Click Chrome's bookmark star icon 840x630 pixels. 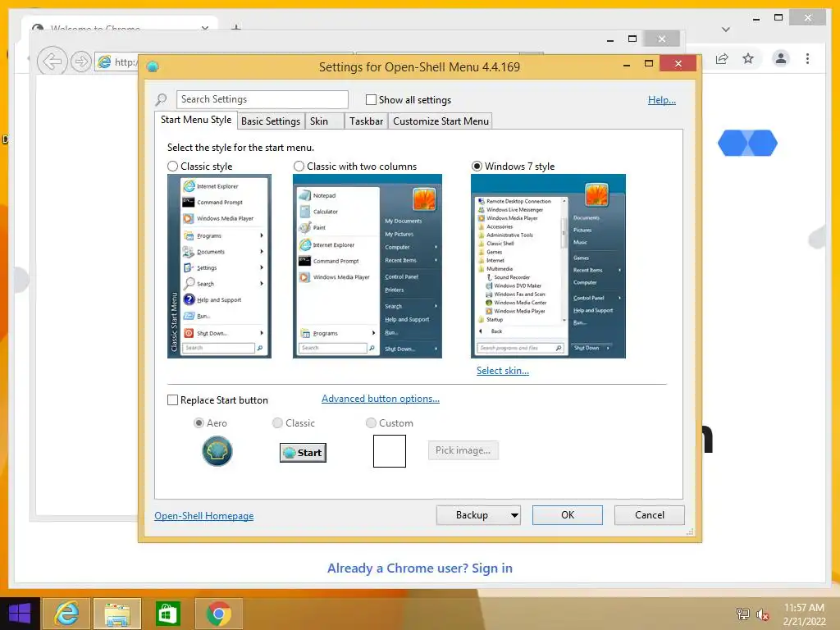click(748, 58)
